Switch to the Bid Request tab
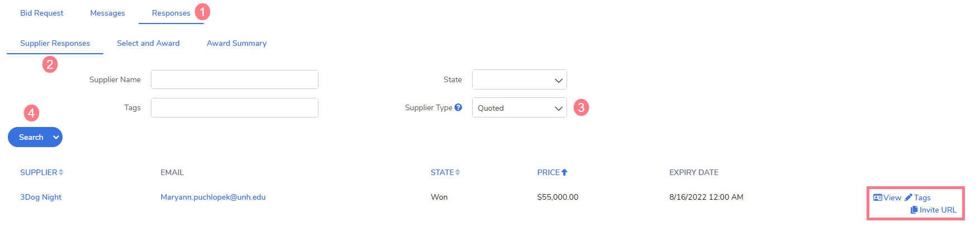Viewport: 980px width, 226px height. (42, 13)
